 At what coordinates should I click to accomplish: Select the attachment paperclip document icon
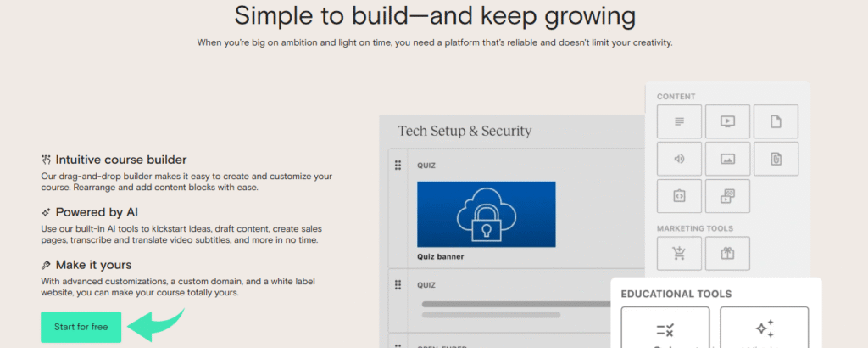(x=776, y=159)
